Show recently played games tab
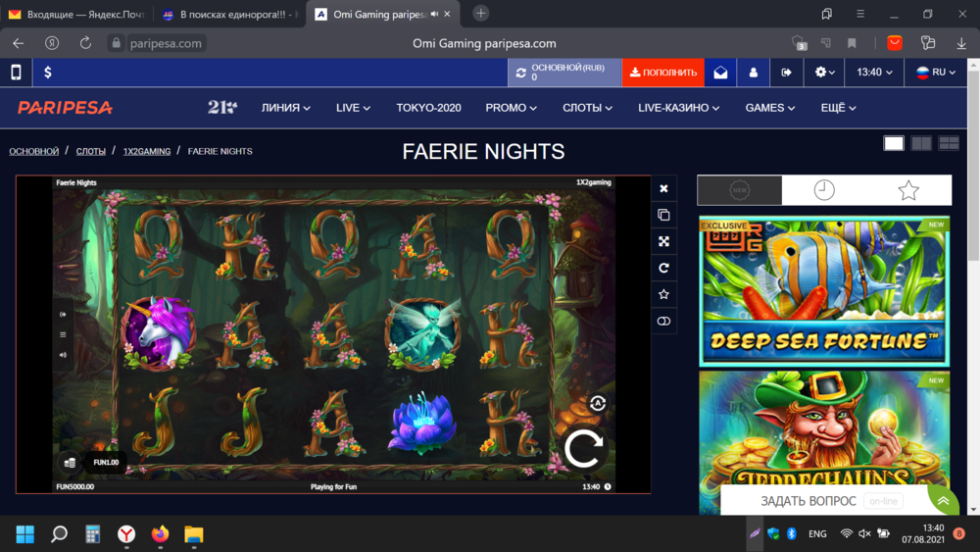Screen dimensions: 980x552 coord(824,190)
